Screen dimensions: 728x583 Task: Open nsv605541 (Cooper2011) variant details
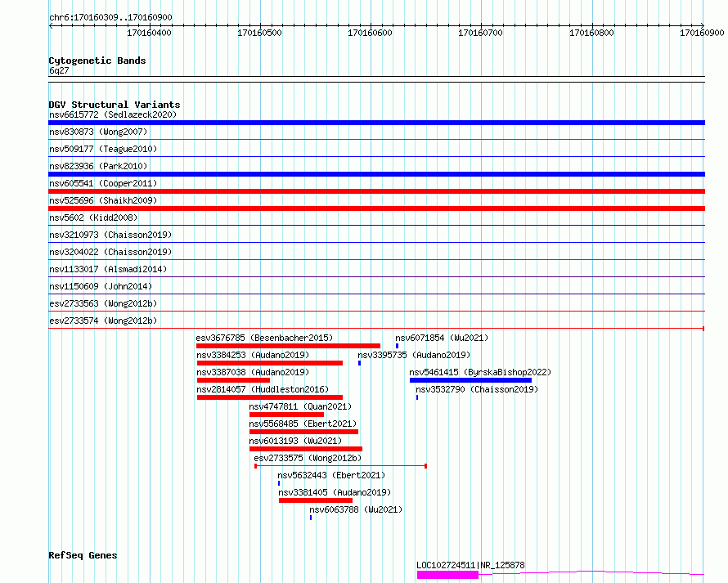tap(103, 183)
